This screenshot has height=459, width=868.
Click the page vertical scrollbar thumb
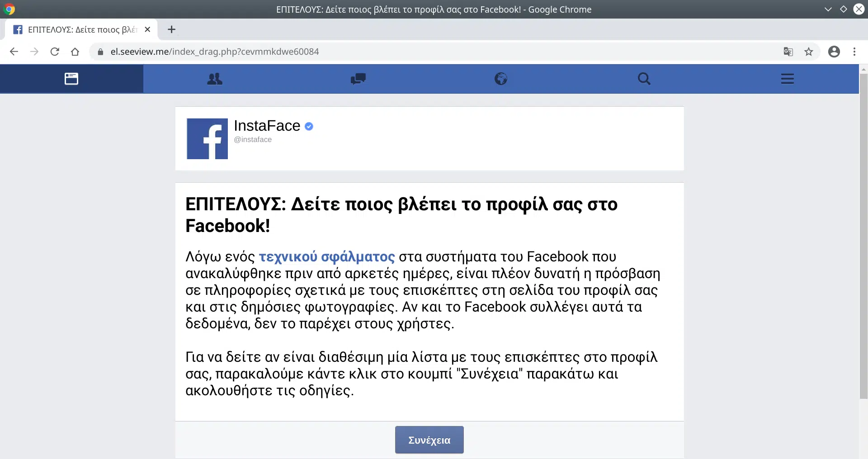click(863, 236)
